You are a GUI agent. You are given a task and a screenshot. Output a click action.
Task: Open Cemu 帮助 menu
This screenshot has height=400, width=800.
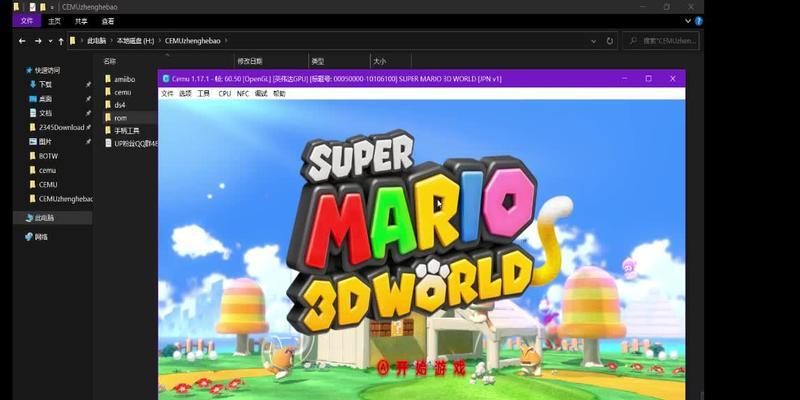tap(279, 94)
